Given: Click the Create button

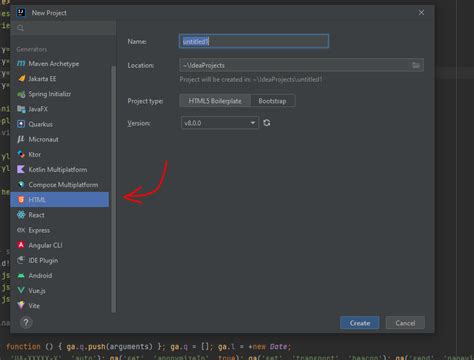Looking at the screenshot, I should (x=360, y=323).
